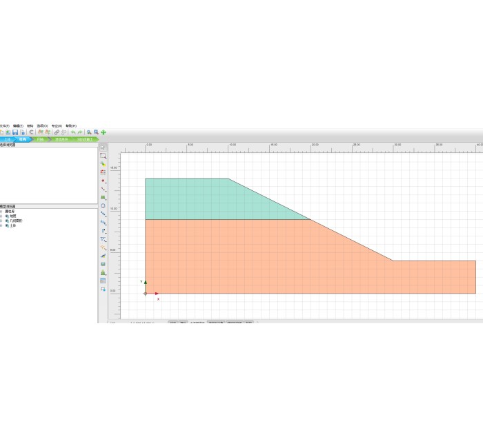The width and height of the screenshot is (483, 448).
Task: Click the document export icon in top toolbar
Action: pyautogui.click(x=22, y=132)
